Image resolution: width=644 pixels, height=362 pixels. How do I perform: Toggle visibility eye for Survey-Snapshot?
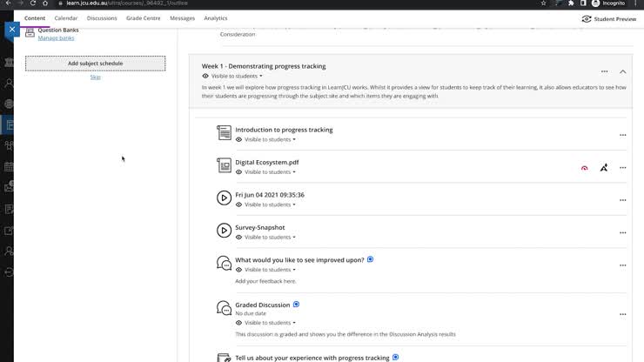click(238, 237)
